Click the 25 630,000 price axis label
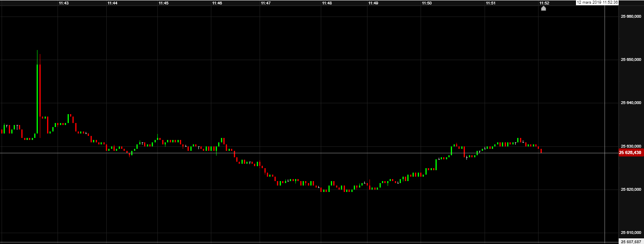 631,146
